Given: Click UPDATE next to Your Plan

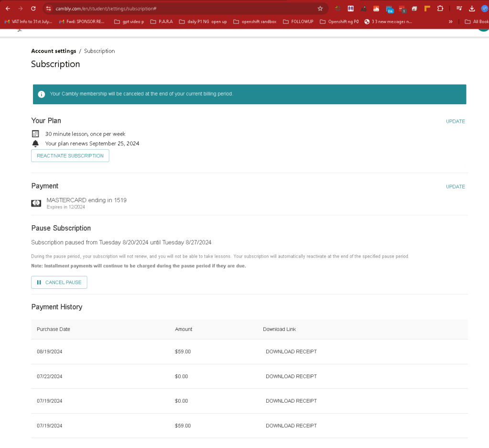Looking at the screenshot, I should pos(456,121).
